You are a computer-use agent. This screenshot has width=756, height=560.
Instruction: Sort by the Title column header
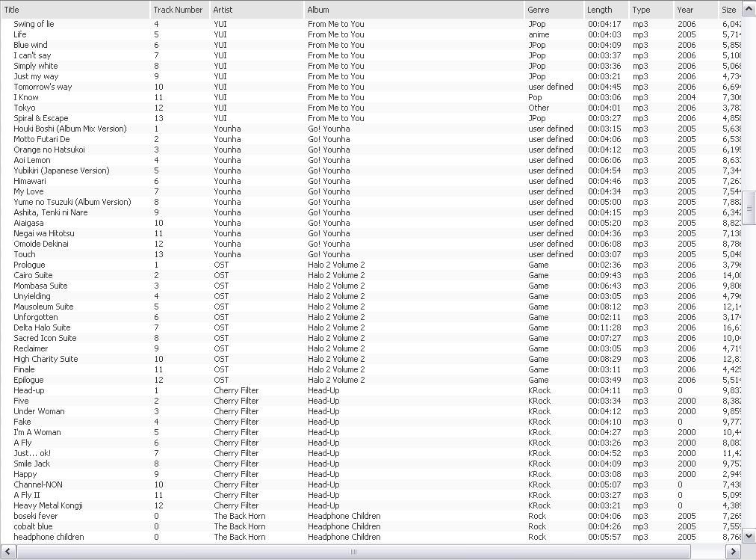point(75,10)
